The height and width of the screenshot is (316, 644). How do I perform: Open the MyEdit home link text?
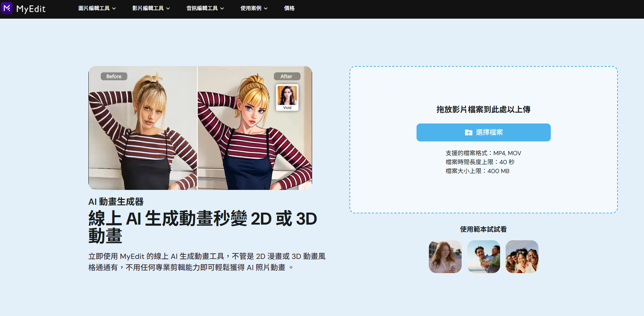31,9
